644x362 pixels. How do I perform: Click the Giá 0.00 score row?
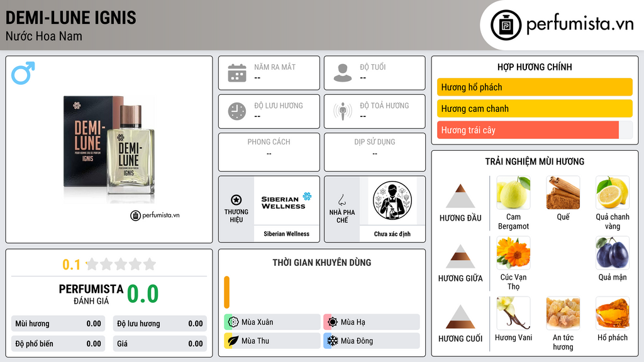tap(160, 344)
